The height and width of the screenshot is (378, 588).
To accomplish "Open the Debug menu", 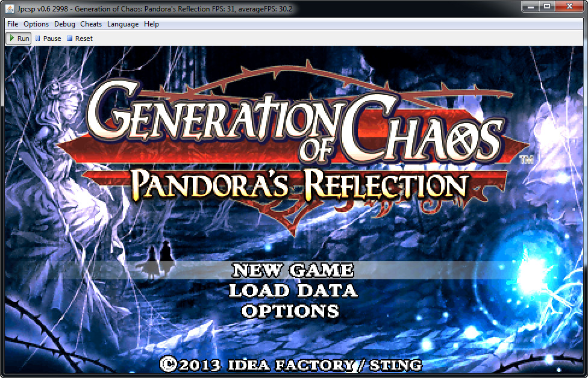I will [x=64, y=24].
